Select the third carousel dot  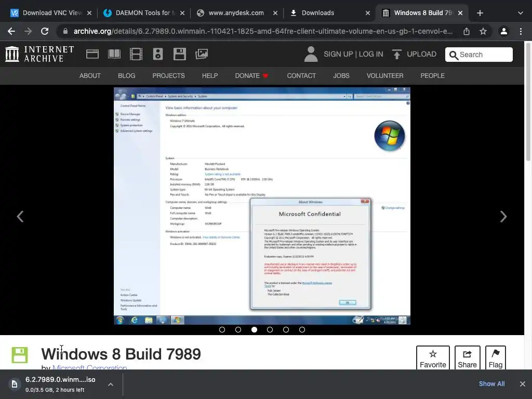254,330
